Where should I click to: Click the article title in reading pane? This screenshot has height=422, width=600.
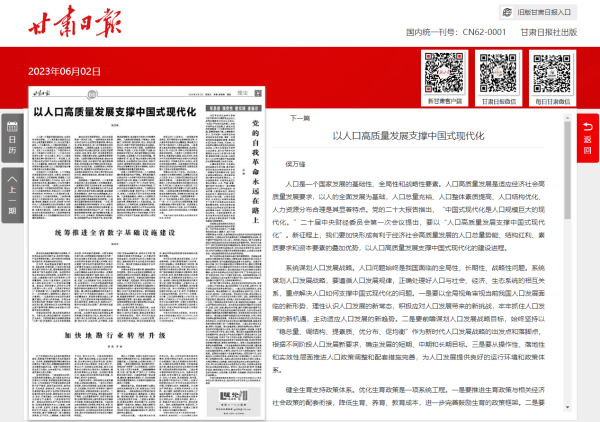pos(408,136)
